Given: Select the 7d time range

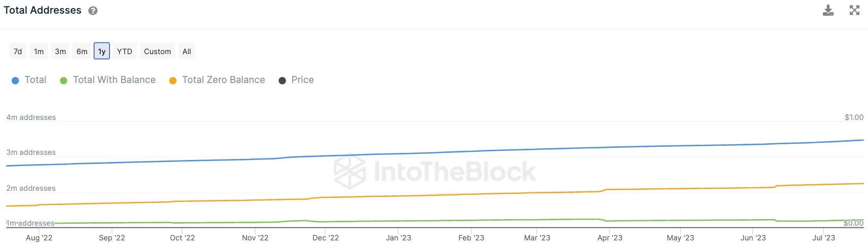Looking at the screenshot, I should pos(18,51).
